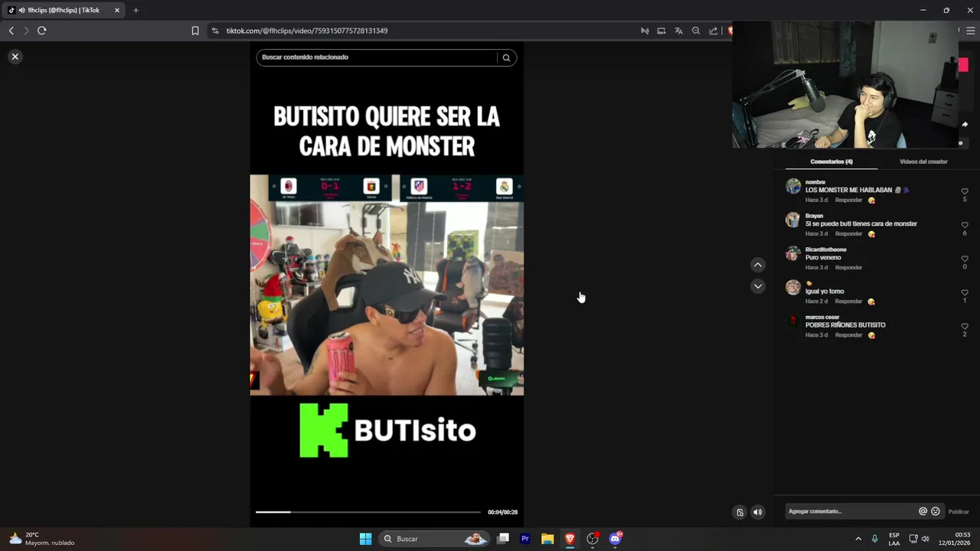Like the 'igual yo tomo' comment
This screenshot has height=551, width=980.
click(965, 292)
